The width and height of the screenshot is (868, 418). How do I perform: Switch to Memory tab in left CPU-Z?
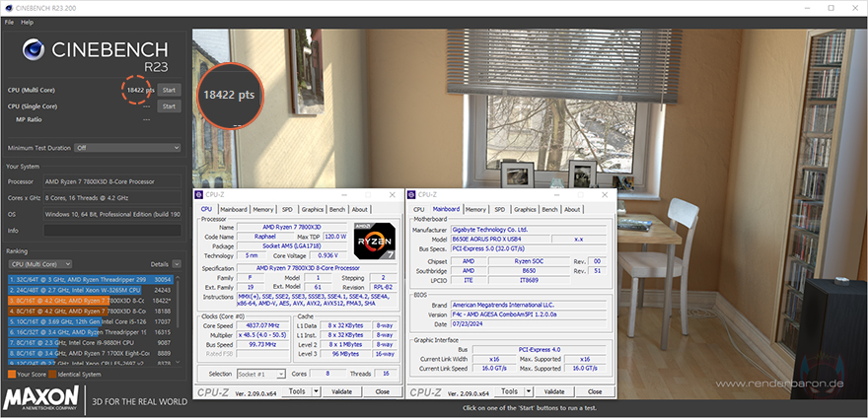coord(263,209)
